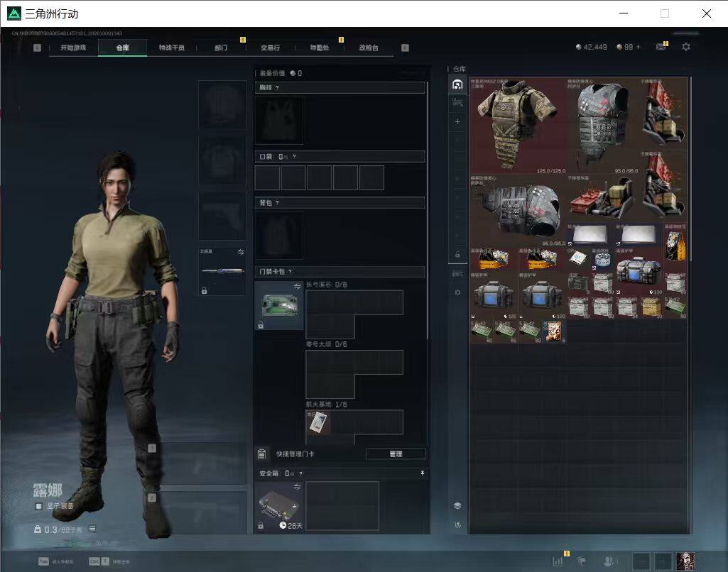Select the melee knife weapon slot
728x572 pixels.
tap(222, 271)
